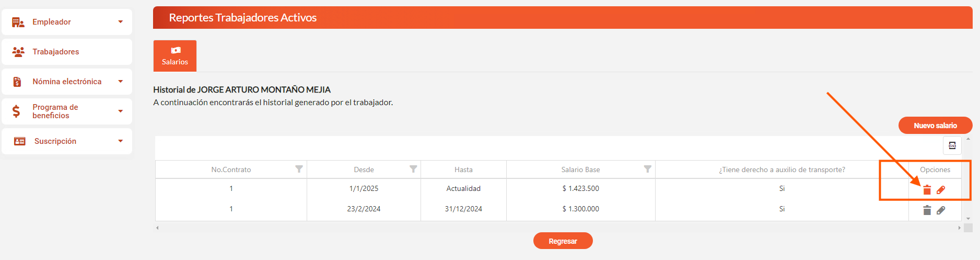Expand the Nómina electrónica menu

(67, 82)
